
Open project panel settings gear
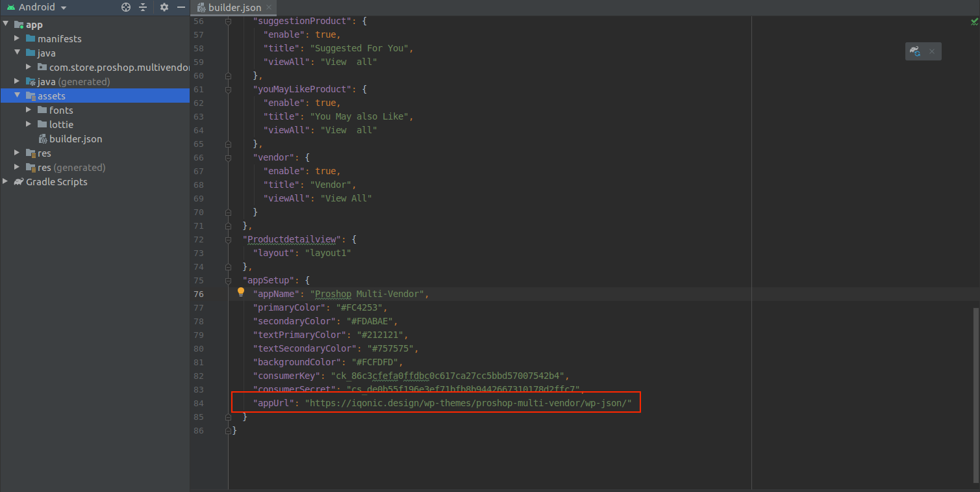(164, 7)
